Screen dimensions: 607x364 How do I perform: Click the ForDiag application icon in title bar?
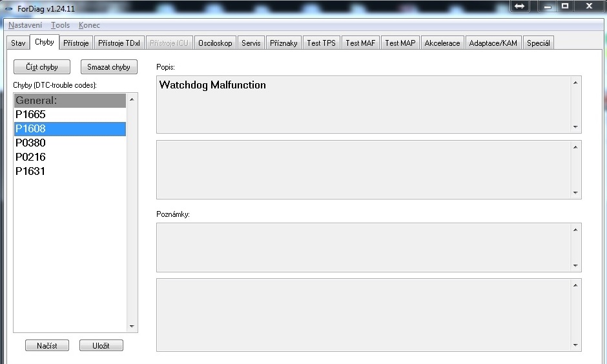point(8,8)
